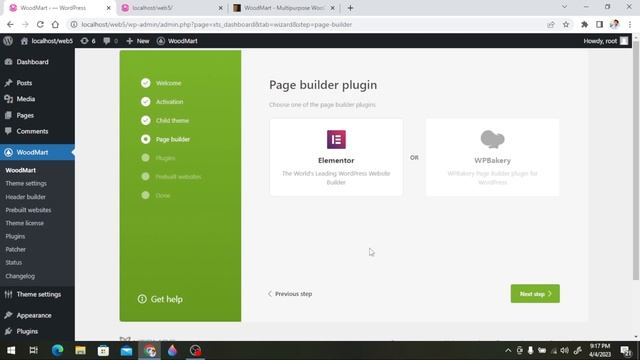Switch to the localhost/web5 browser tab
640x360 pixels.
[173, 8]
